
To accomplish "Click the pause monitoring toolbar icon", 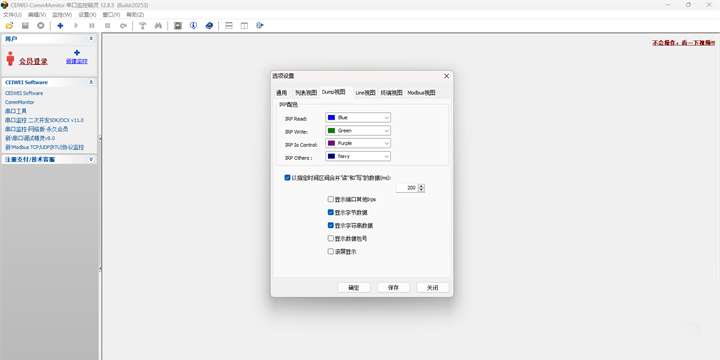I will click(92, 26).
